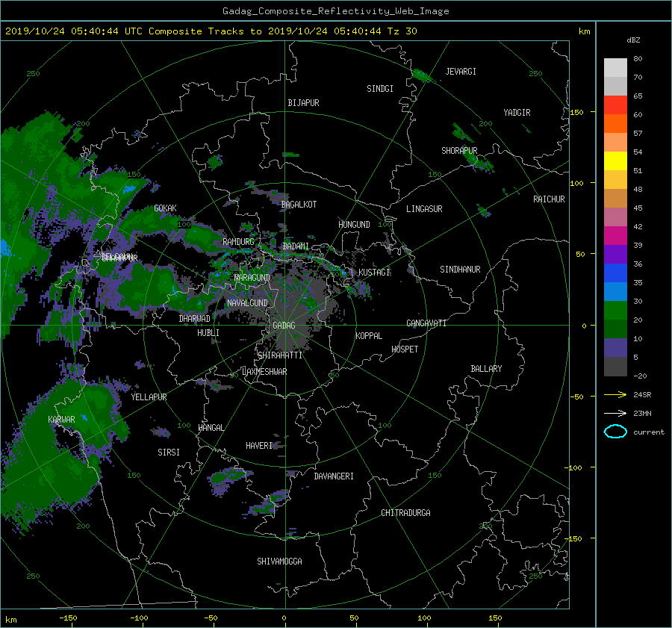Click the BAGALKOT city label
Screen dimensions: 672x628
[299, 205]
